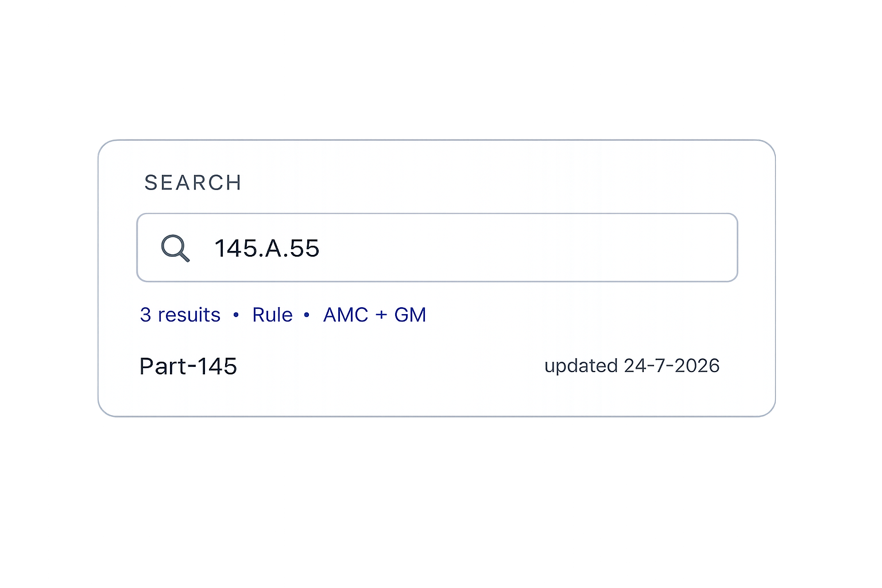
Task: Run the search using the magnifier icon
Action: pyautogui.click(x=175, y=248)
